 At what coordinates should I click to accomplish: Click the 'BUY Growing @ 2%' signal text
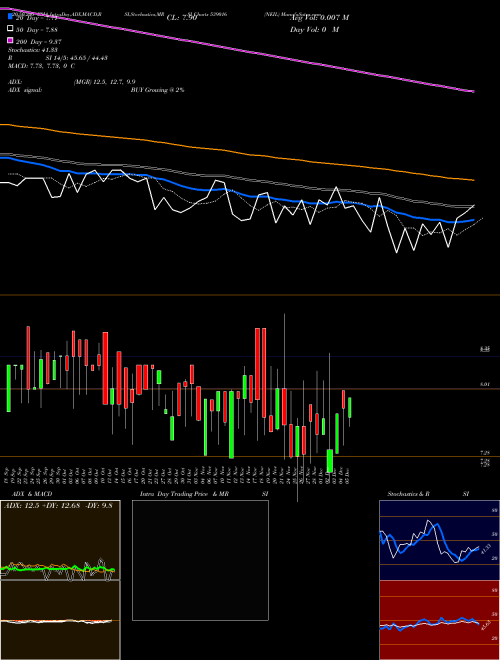coord(157,90)
